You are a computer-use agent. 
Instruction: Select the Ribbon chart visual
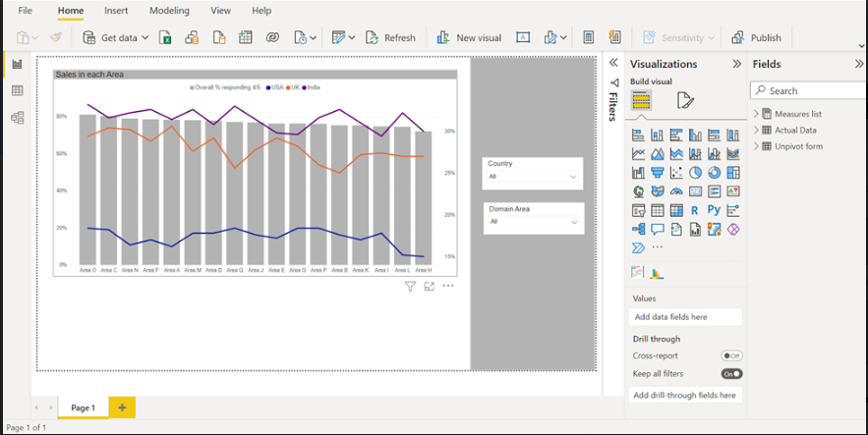click(733, 153)
